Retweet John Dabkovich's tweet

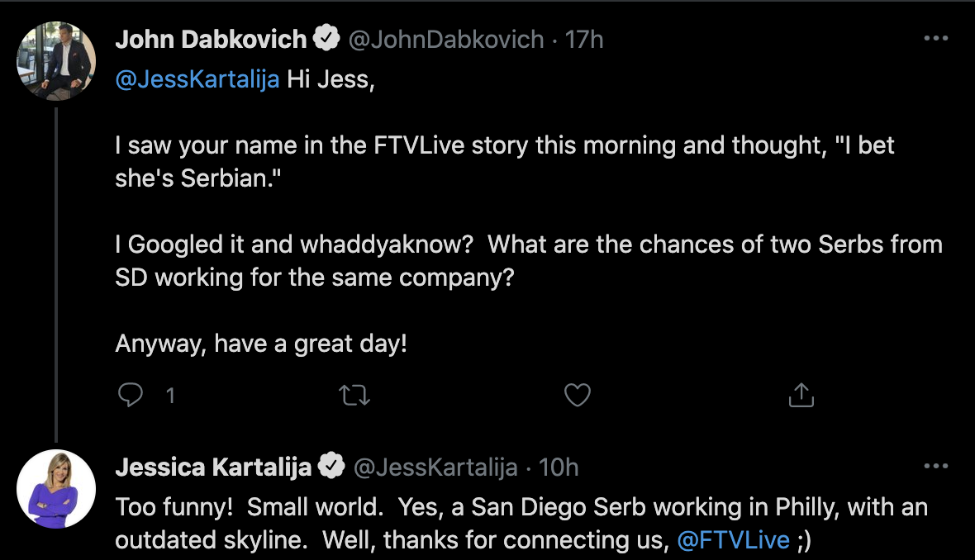pyautogui.click(x=354, y=395)
